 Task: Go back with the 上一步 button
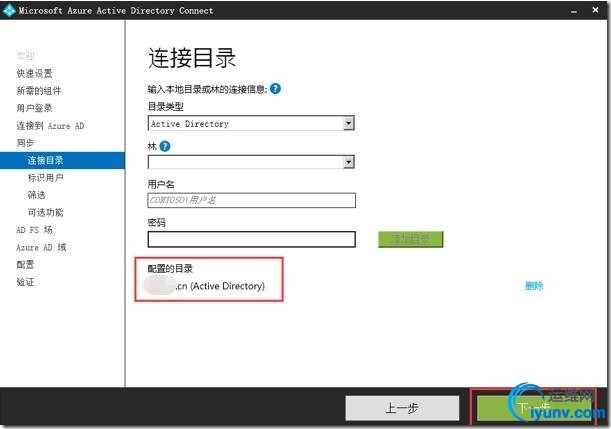click(x=402, y=408)
